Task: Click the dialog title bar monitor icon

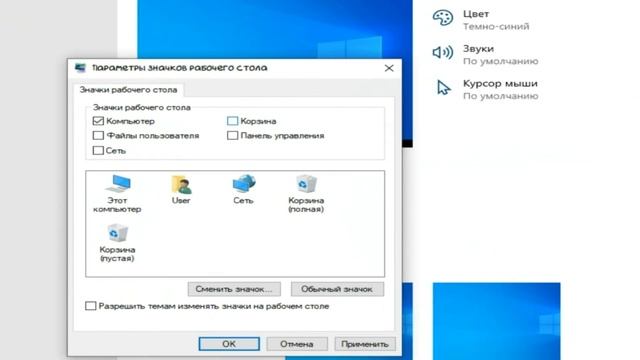Action: 80,68
